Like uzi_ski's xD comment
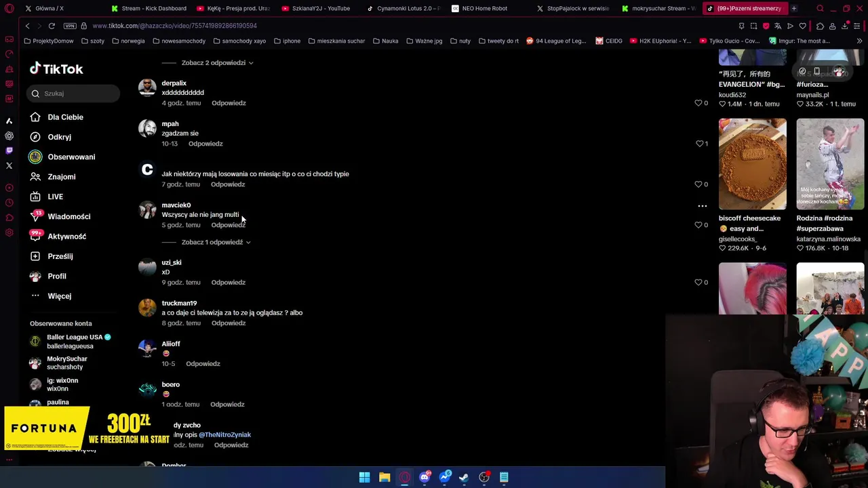868x488 pixels. 698,283
